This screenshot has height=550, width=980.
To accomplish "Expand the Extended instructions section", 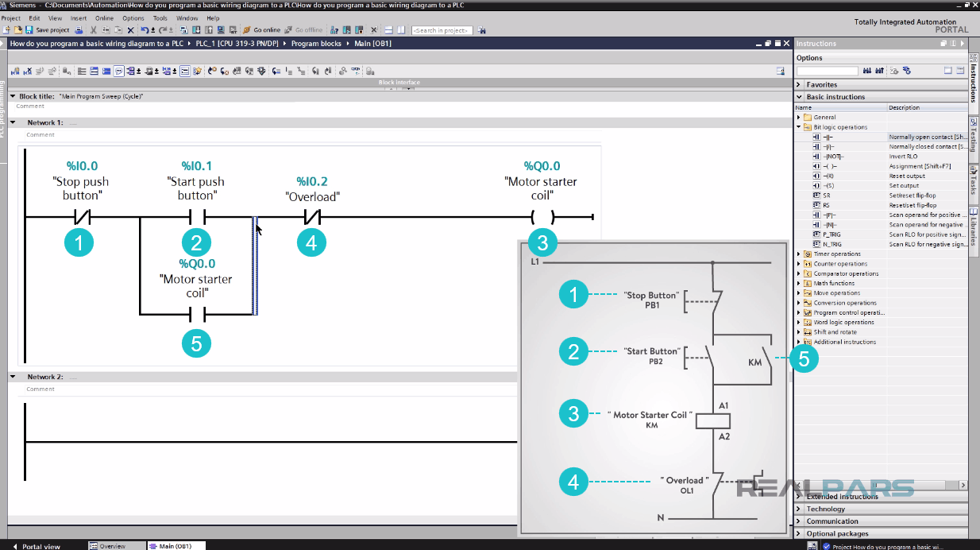I will pyautogui.click(x=800, y=496).
